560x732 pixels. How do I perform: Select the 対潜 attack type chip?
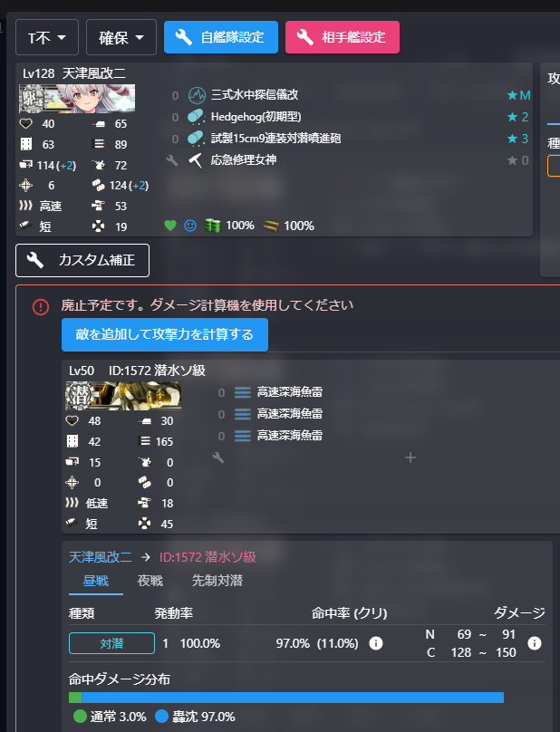tap(111, 643)
